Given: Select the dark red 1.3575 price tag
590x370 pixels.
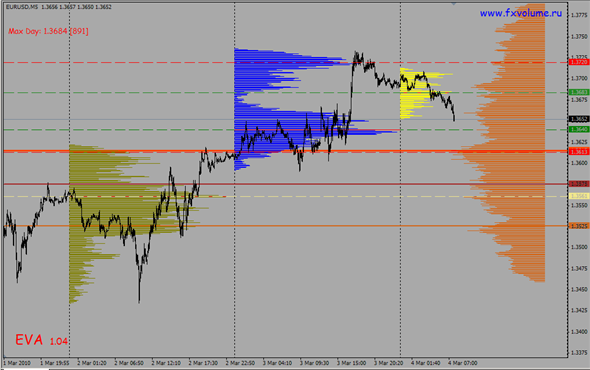Looking at the screenshot, I should click(x=579, y=184).
